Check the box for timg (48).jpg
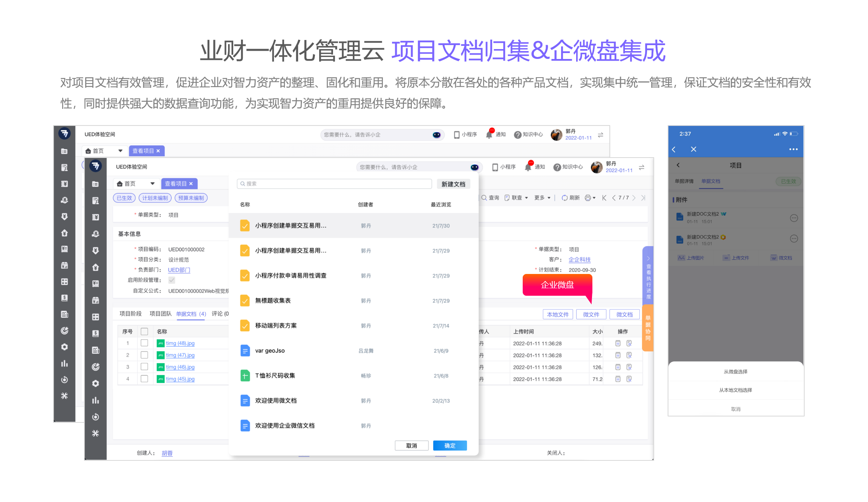 [145, 343]
